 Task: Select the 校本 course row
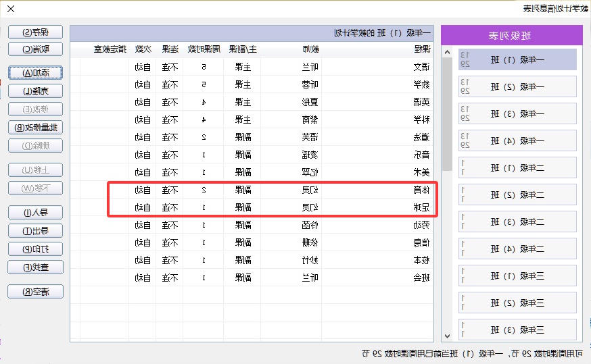tap(252, 260)
